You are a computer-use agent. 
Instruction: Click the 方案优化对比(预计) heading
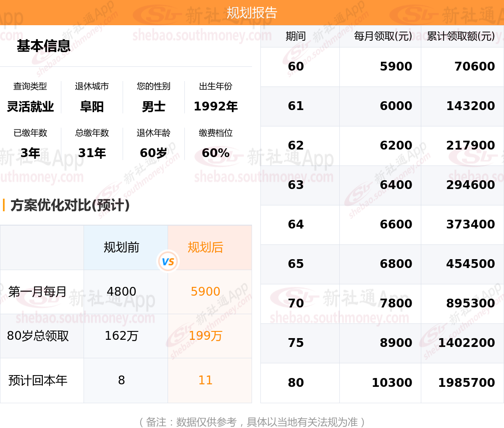coord(70,205)
